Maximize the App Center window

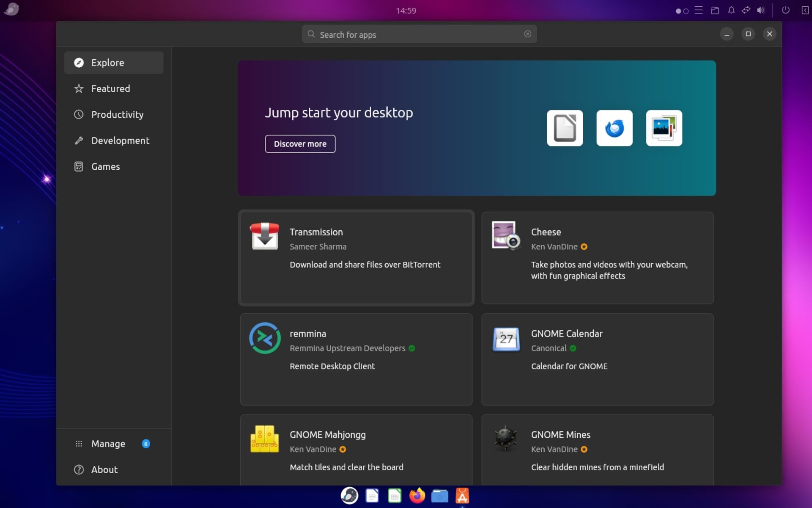coord(748,34)
